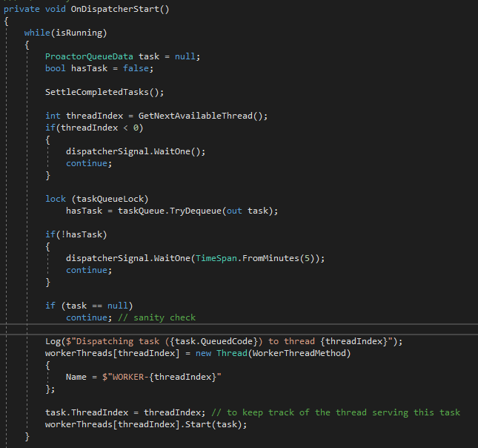The height and width of the screenshot is (448, 478).
Task: Click the 'lock' keyword
Action: pos(55,199)
